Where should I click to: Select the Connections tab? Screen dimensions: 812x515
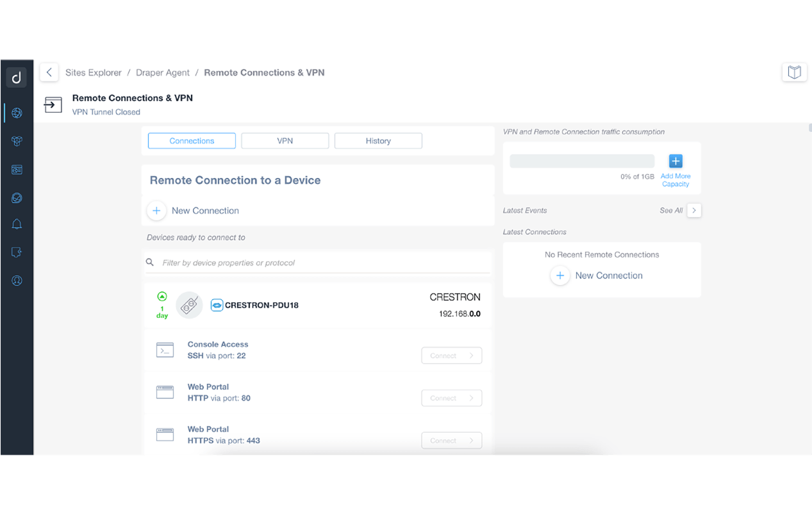click(192, 141)
